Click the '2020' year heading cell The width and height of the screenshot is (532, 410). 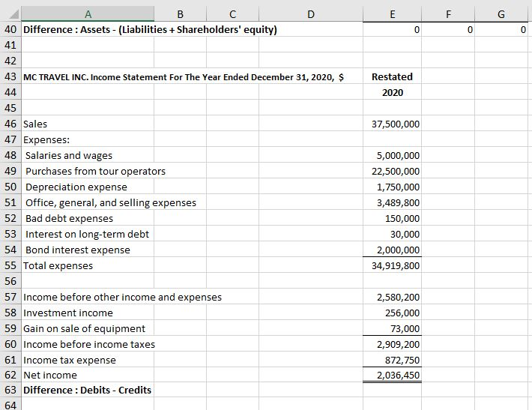(x=393, y=93)
